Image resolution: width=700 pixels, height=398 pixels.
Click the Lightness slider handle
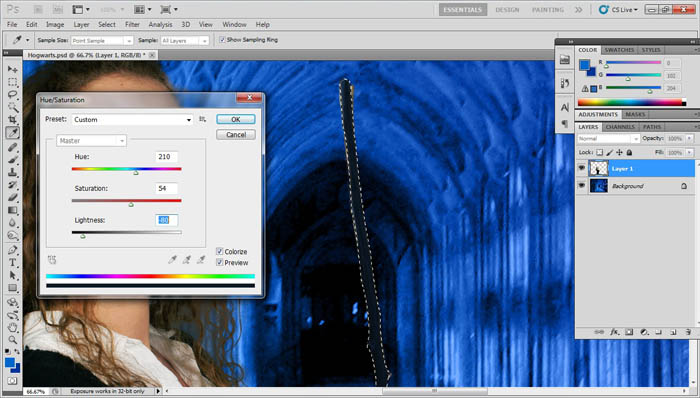point(83,236)
